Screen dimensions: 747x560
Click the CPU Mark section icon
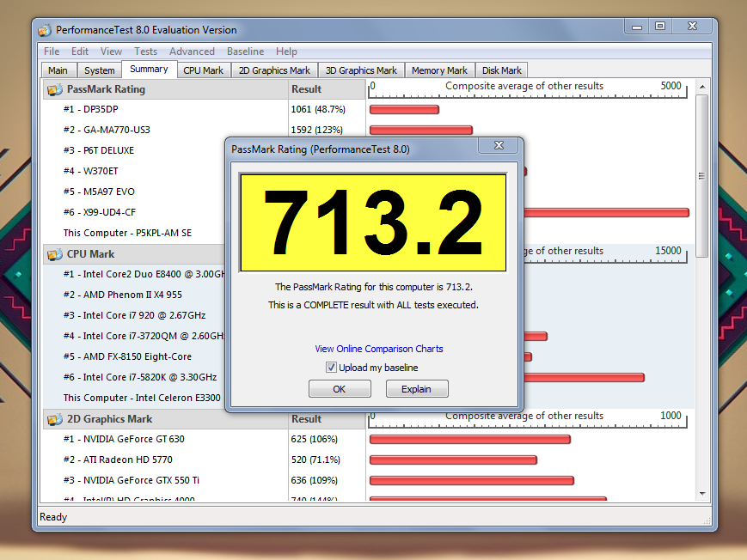(x=54, y=254)
